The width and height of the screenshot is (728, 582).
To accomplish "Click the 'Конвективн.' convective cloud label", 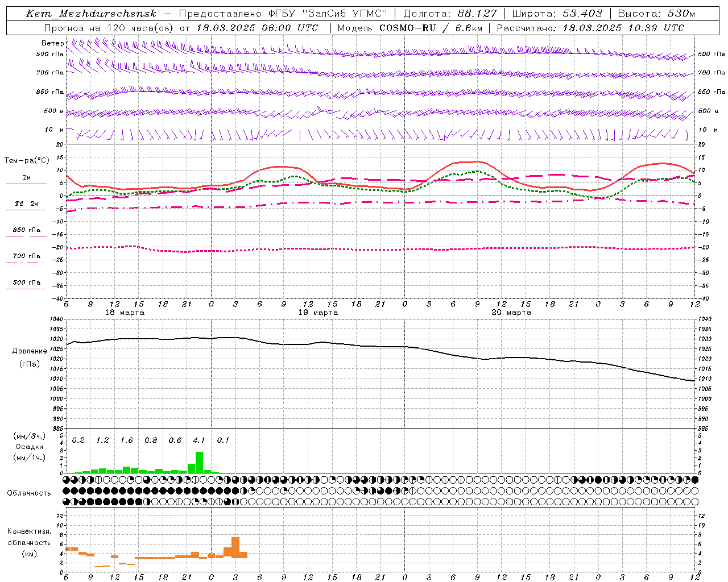I will (30, 531).
